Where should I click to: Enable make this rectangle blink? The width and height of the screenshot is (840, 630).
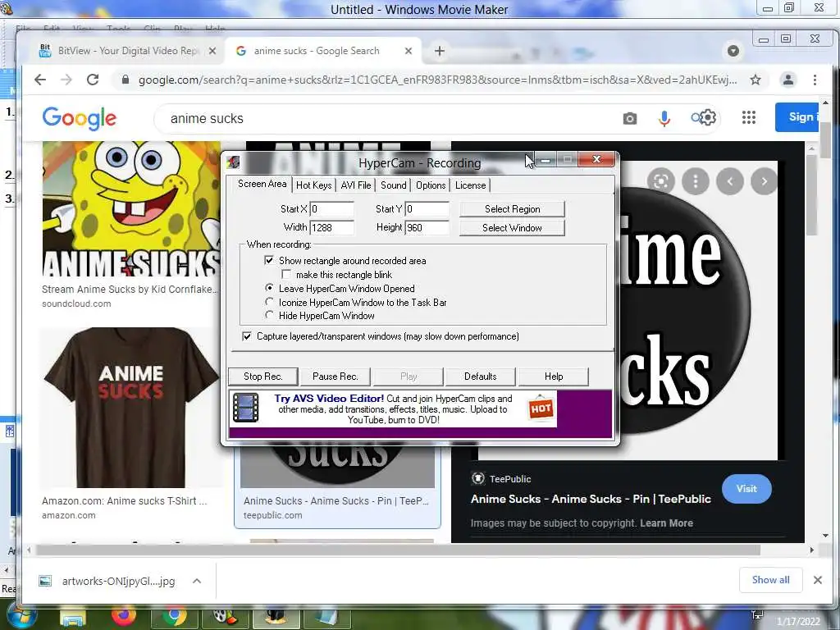(286, 274)
